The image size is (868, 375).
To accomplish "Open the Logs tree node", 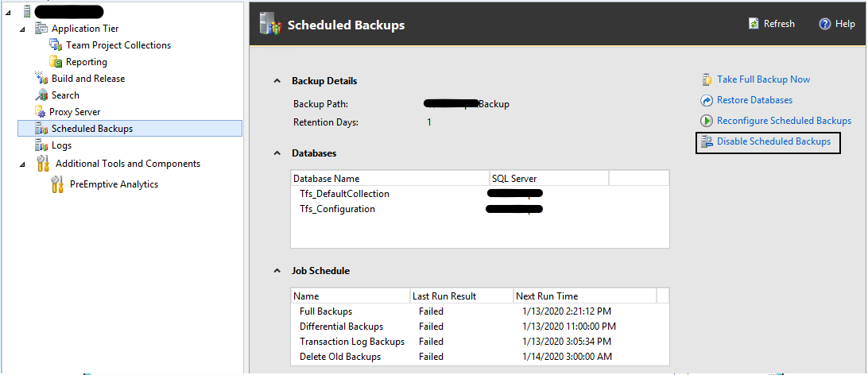I will click(61, 145).
